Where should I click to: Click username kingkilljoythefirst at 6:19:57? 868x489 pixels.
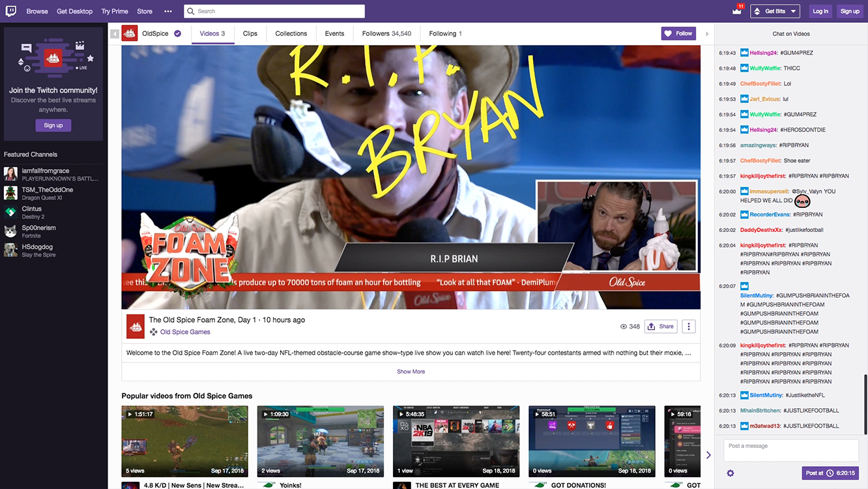(763, 176)
